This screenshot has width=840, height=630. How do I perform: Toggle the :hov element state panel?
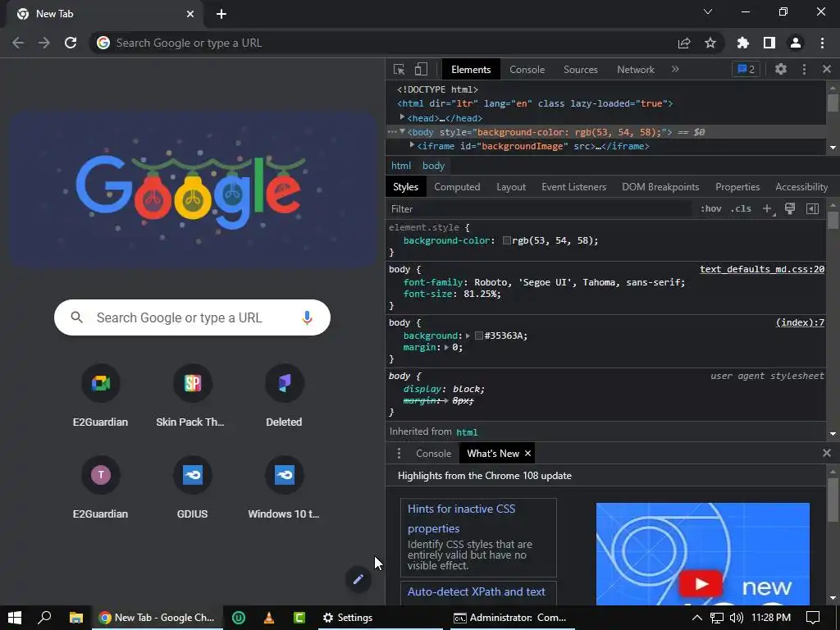point(710,209)
